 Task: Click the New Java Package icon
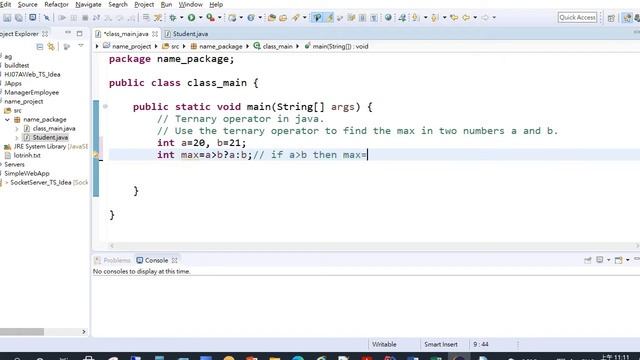(233, 18)
